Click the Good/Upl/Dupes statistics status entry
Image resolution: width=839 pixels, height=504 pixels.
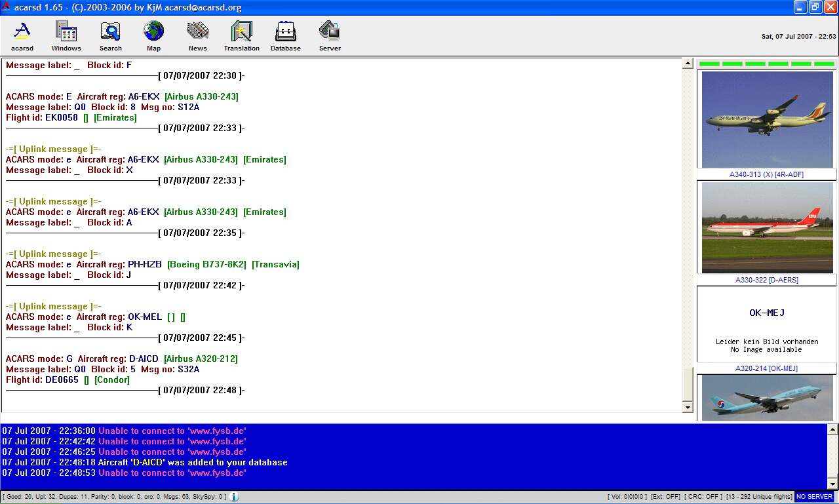[114, 497]
